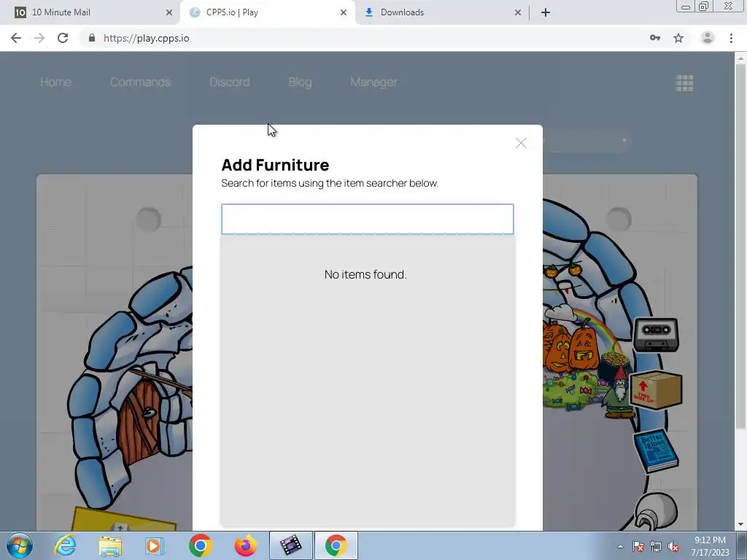Open the grid apps menu icon
This screenshot has height=560, width=747.
pos(684,83)
